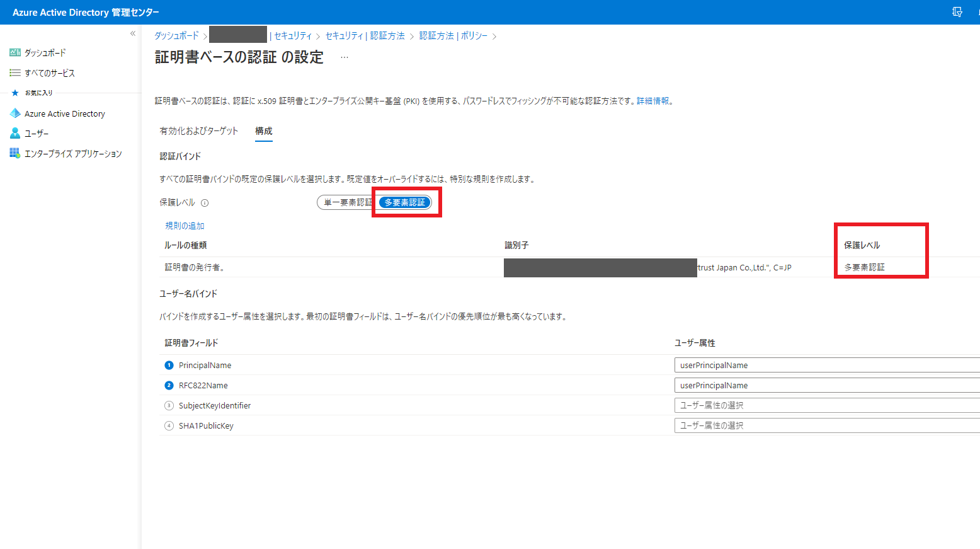Switch to the 有効化およびターゲット tab
The height and width of the screenshot is (549, 980).
click(199, 130)
